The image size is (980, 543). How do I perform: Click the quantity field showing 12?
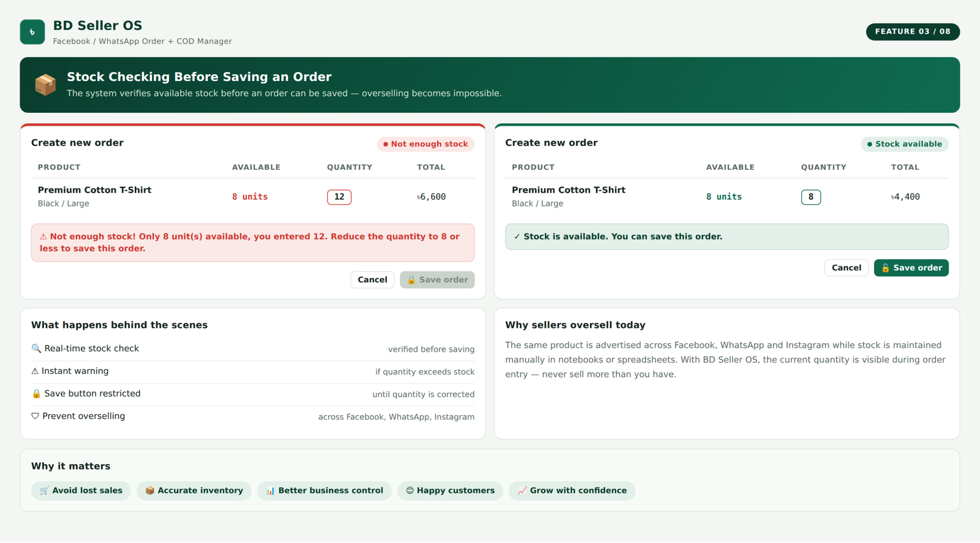click(x=339, y=197)
